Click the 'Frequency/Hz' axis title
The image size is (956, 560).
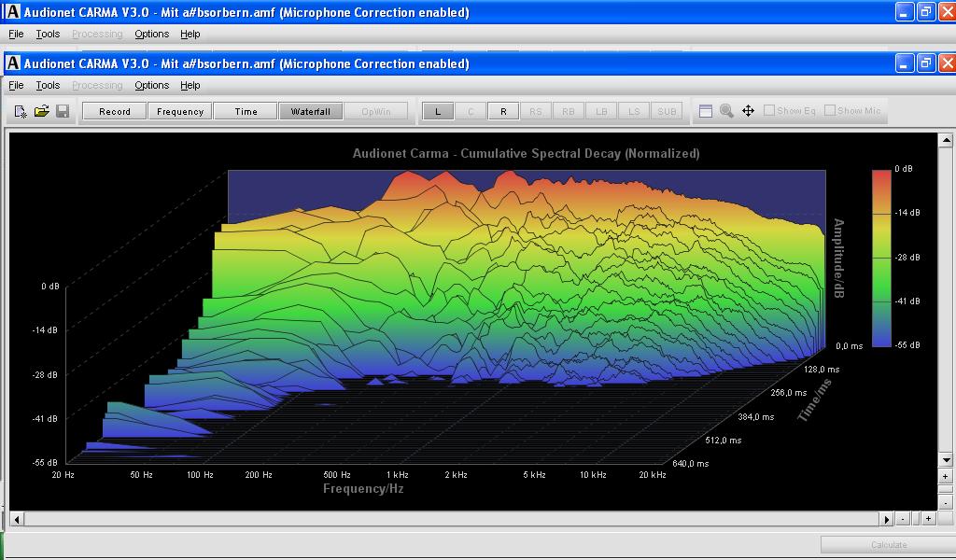[x=363, y=489]
